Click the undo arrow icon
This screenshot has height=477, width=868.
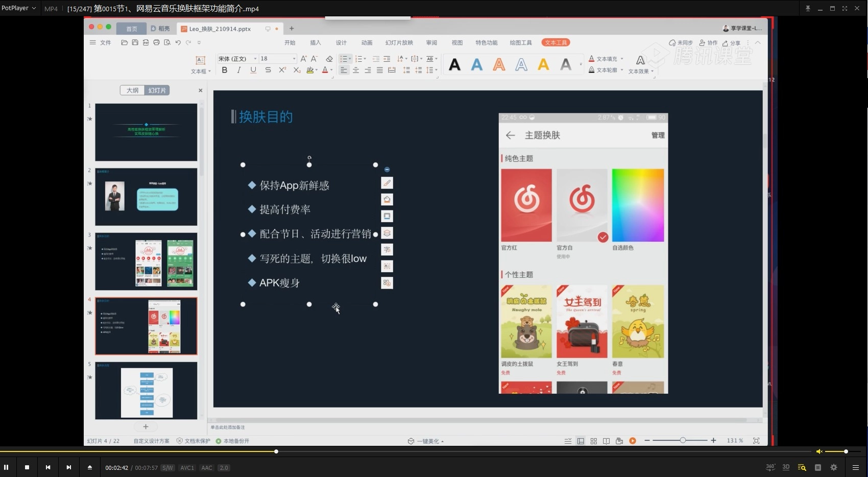178,43
